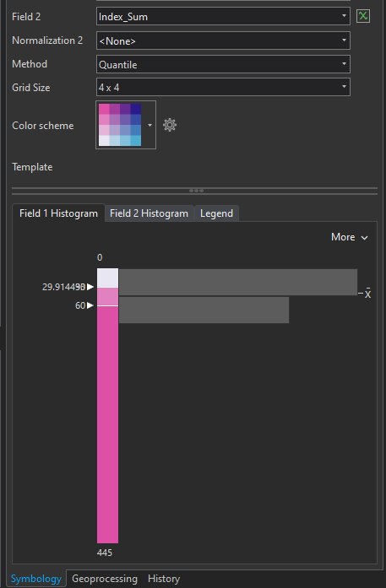This screenshot has width=386, height=588.
Task: Open the Grid Size 4 x 4 dropdown
Action: pyautogui.click(x=223, y=88)
